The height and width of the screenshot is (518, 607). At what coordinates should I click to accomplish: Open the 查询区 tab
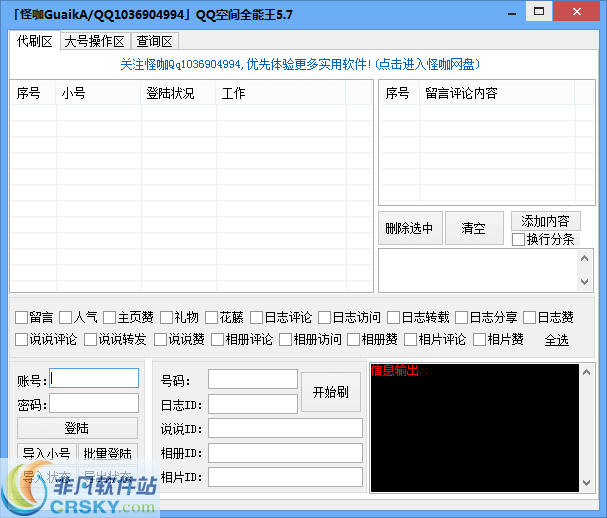coord(155,41)
